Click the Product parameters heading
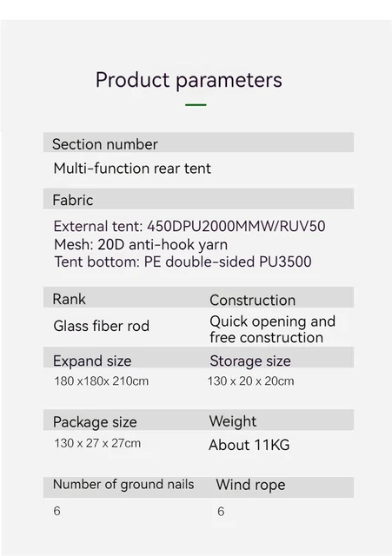392x556 pixels. (189, 81)
